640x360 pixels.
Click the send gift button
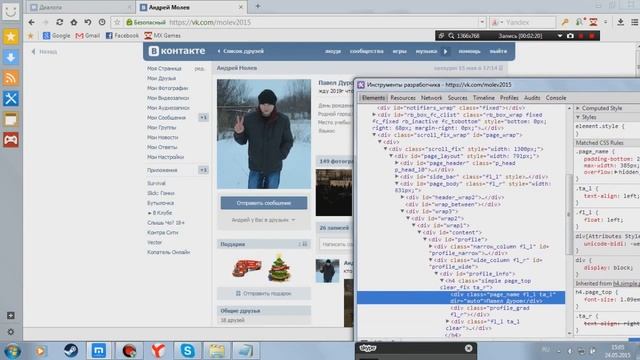click(264, 293)
